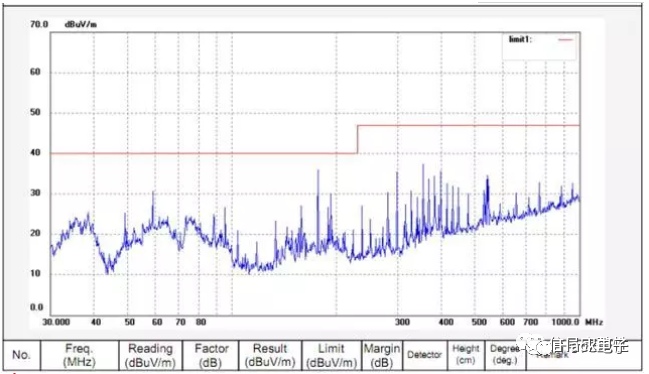Screen dimensions: 649x374
Task: Click the red limit1 legend line sample
Action: (566, 40)
